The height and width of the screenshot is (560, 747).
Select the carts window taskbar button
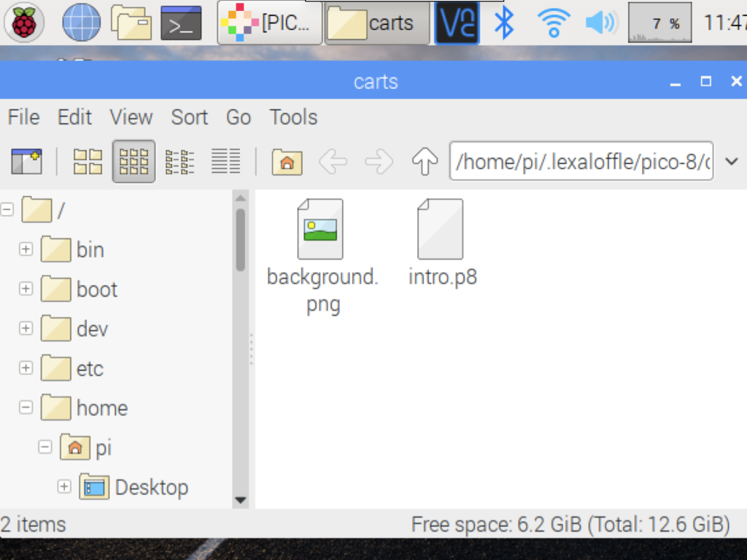(x=377, y=23)
